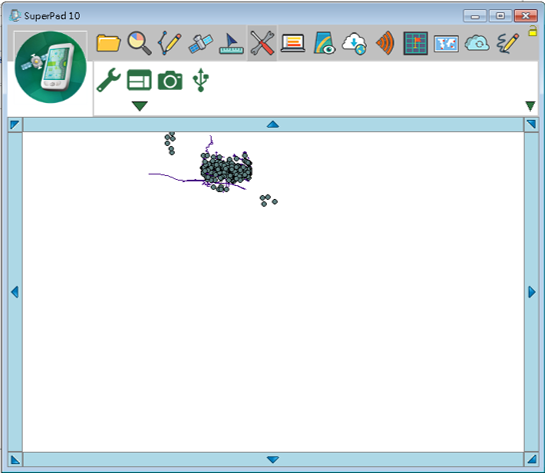Click the green USB connection icon
The image size is (545, 473).
click(201, 80)
